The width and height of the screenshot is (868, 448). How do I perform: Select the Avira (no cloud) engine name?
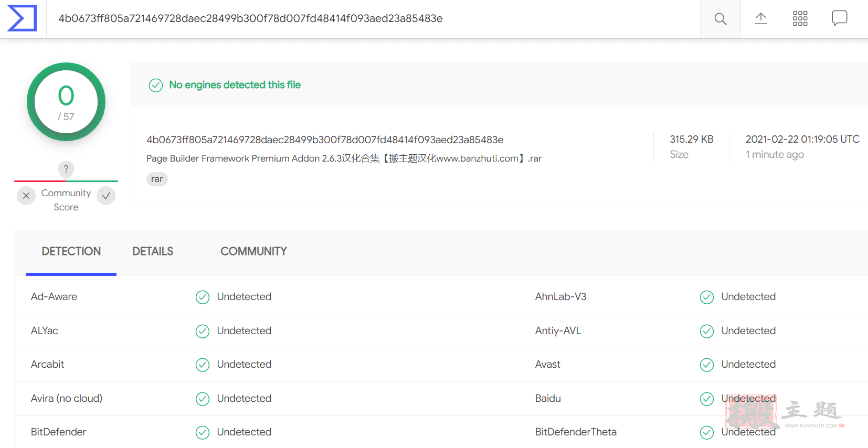(x=67, y=399)
